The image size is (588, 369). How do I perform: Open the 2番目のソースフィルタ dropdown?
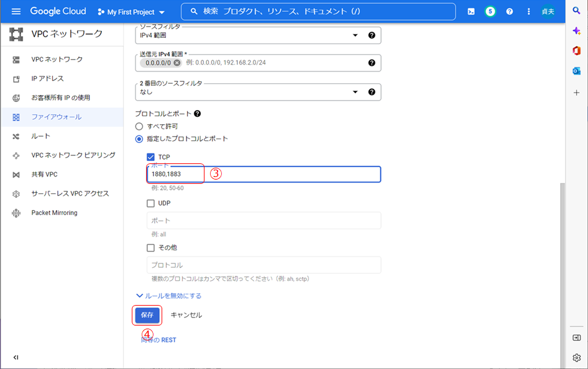pyautogui.click(x=249, y=92)
